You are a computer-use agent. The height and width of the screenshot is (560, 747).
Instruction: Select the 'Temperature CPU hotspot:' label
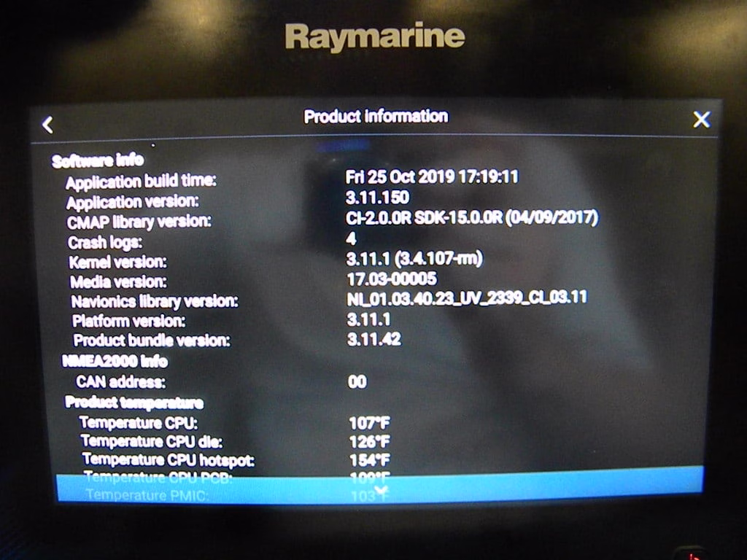tap(169, 460)
